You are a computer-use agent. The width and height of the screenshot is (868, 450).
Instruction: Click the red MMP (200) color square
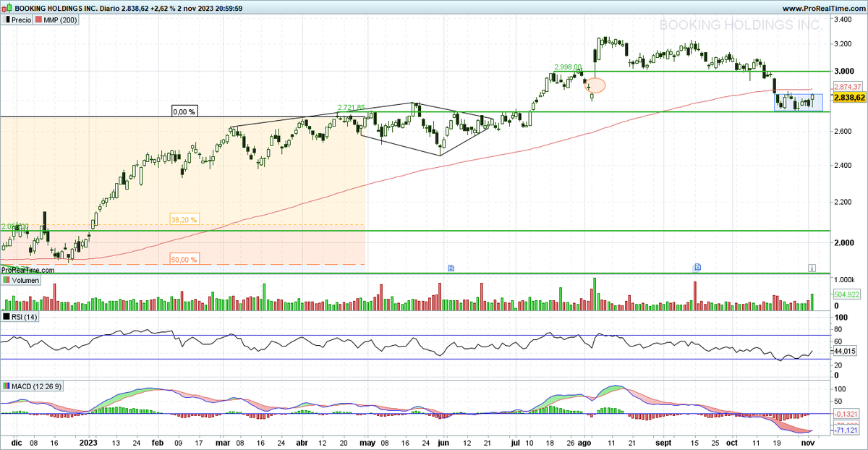[38, 20]
